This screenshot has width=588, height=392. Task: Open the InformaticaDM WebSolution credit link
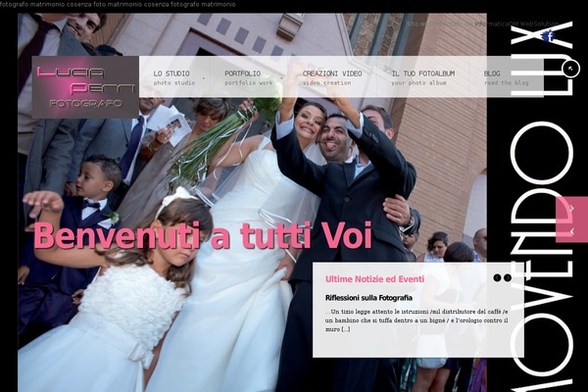[516, 24]
